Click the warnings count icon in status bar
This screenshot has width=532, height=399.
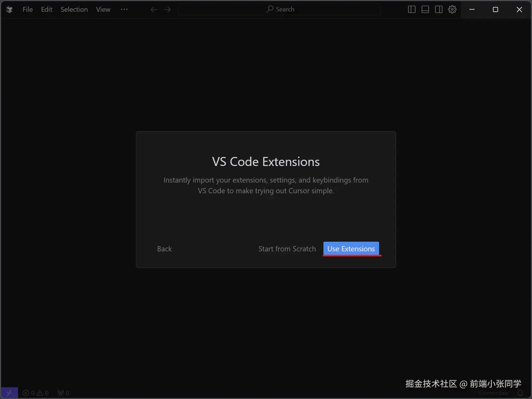[x=43, y=393]
